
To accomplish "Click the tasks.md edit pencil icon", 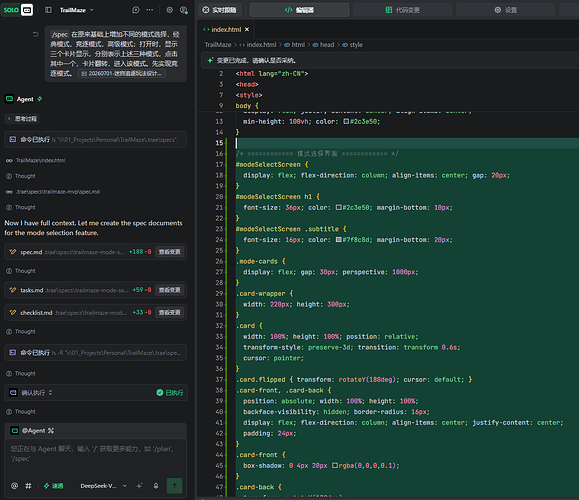I will point(13,290).
